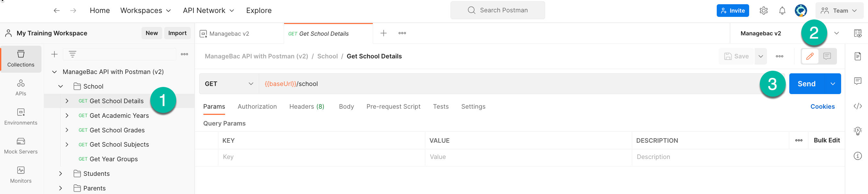Expand Get School Grades examples
The width and height of the screenshot is (868, 194).
67,130
